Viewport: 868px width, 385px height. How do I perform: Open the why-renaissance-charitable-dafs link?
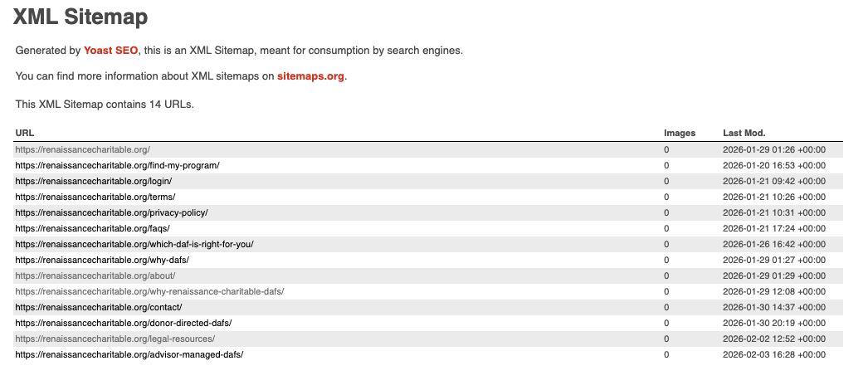tap(150, 291)
